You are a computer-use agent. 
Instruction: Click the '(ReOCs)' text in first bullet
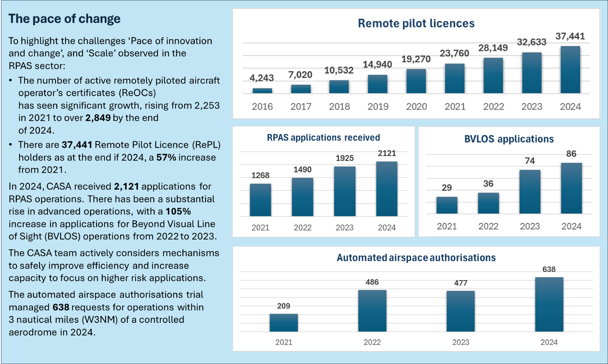137,93
